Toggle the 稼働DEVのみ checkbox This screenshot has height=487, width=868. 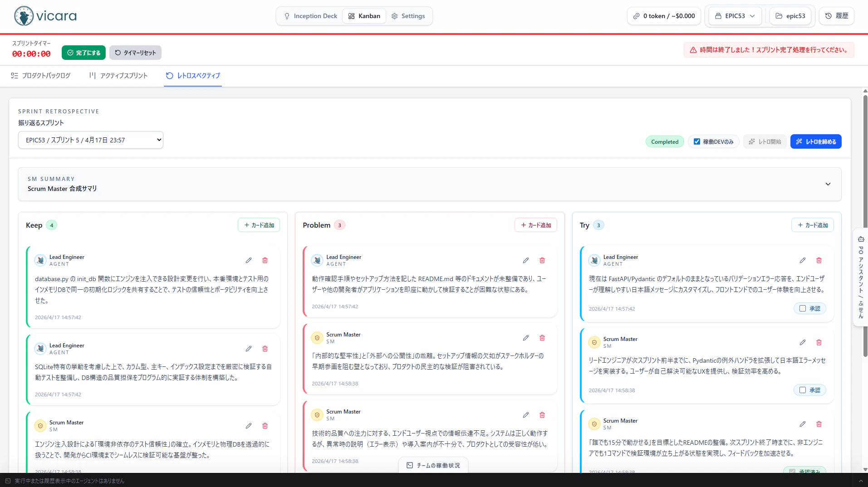point(697,141)
